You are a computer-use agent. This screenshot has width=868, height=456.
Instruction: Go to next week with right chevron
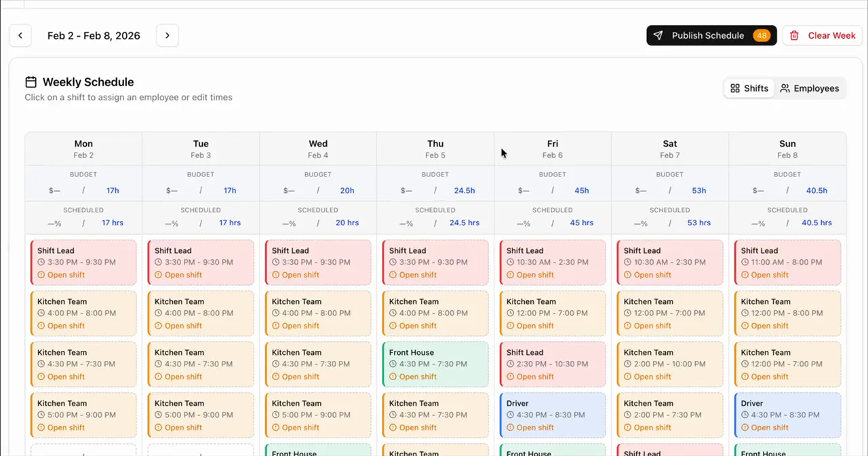tap(167, 35)
